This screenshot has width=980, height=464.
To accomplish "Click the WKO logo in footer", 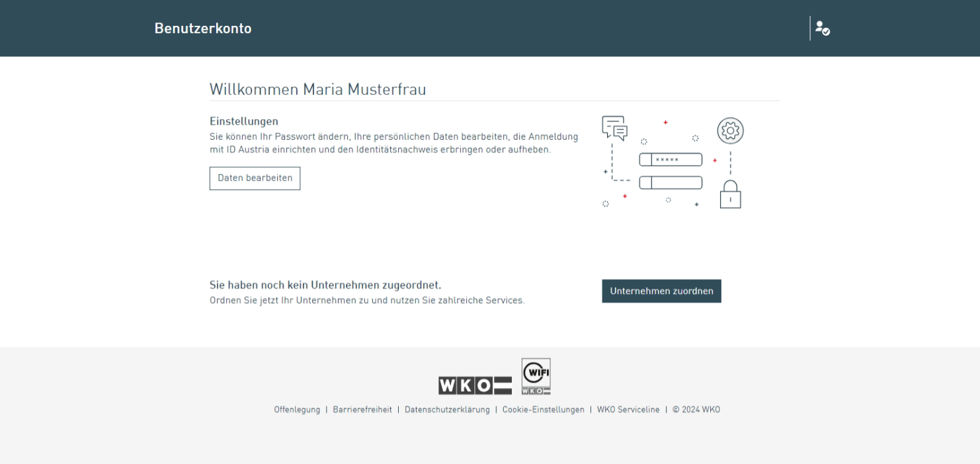I will point(475,386).
